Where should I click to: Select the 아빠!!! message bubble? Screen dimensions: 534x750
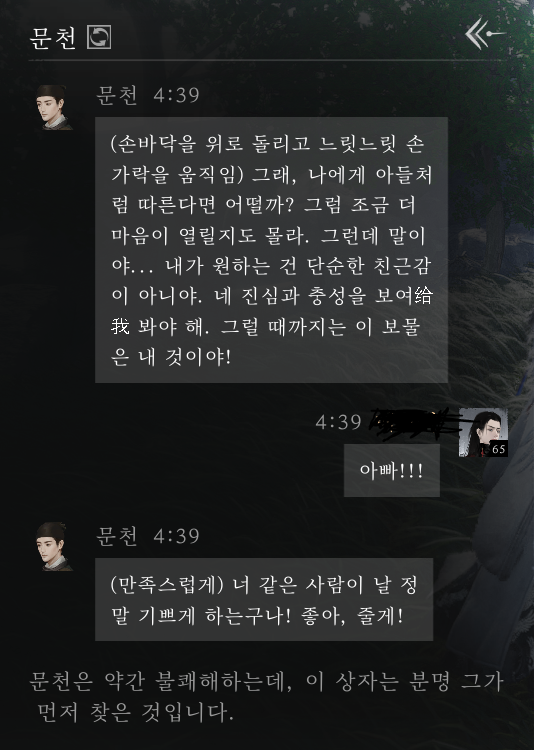point(391,471)
